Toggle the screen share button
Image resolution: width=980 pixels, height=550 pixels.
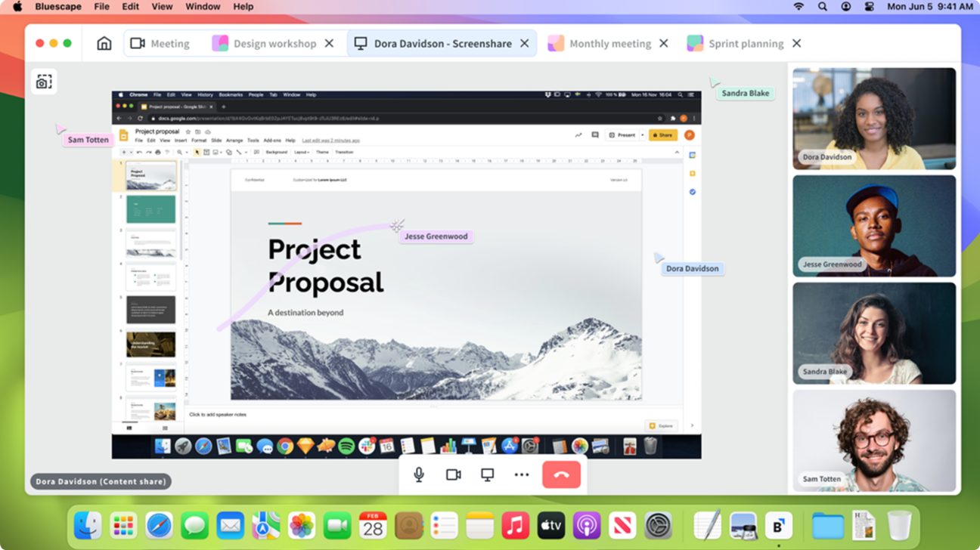[x=488, y=474]
